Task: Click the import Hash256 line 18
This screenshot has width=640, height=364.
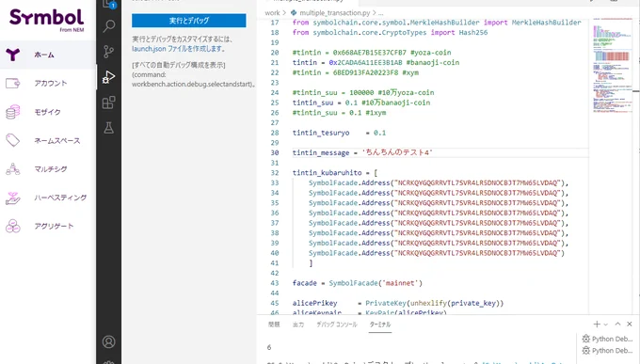Action: [390, 32]
